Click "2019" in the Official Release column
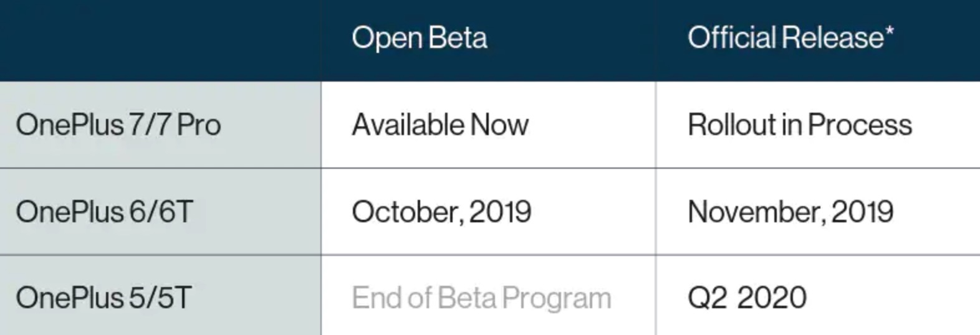Viewport: 980px width, 335px height. [862, 212]
